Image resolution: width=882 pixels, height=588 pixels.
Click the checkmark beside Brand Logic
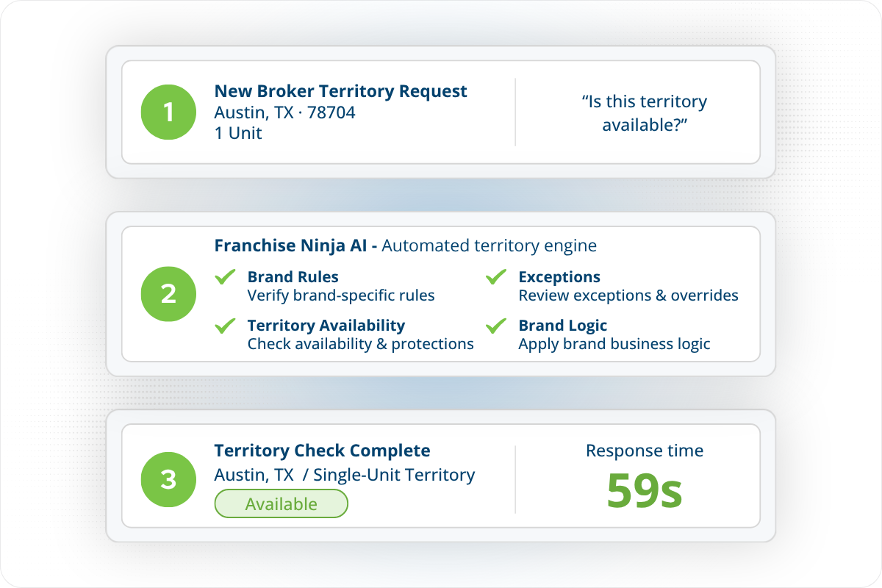tap(496, 325)
